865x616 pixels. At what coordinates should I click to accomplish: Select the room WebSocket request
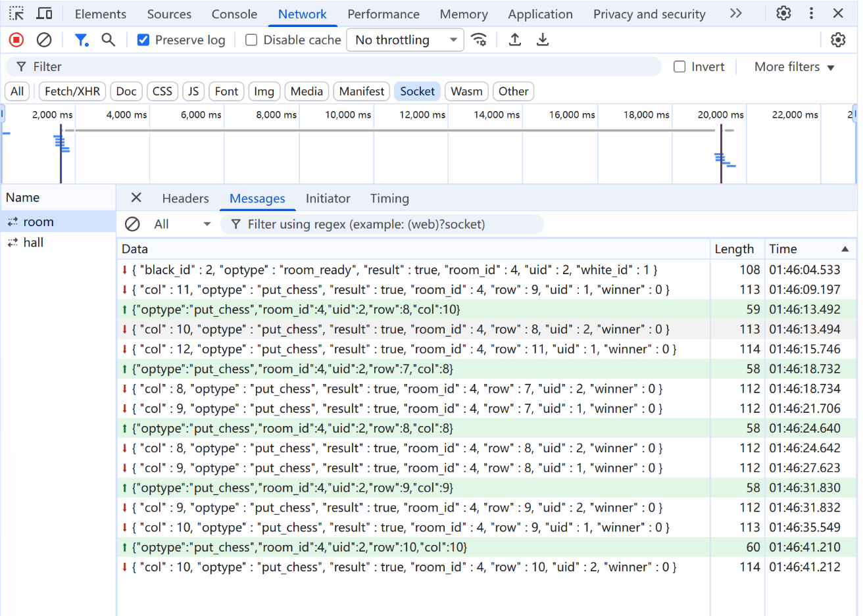tap(58, 222)
